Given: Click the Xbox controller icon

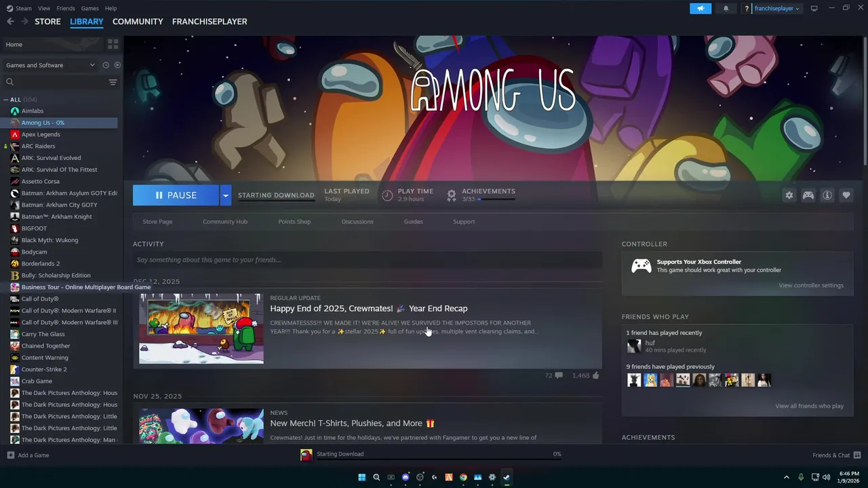Looking at the screenshot, I should 642,266.
